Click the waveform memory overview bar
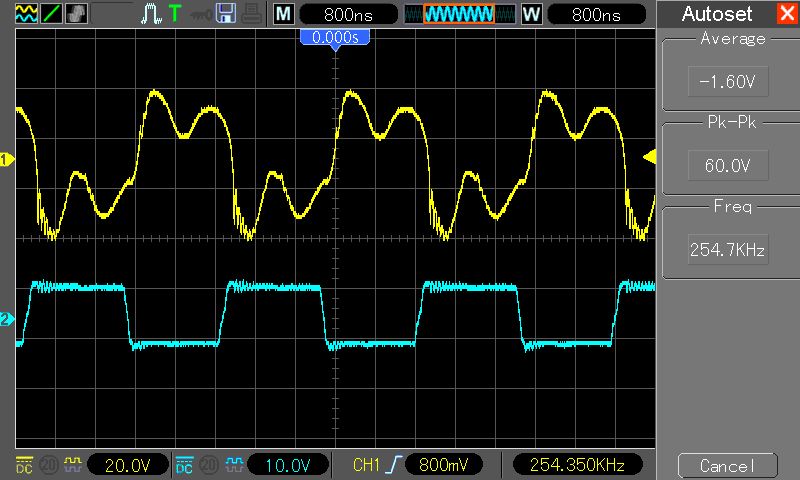 pos(460,14)
